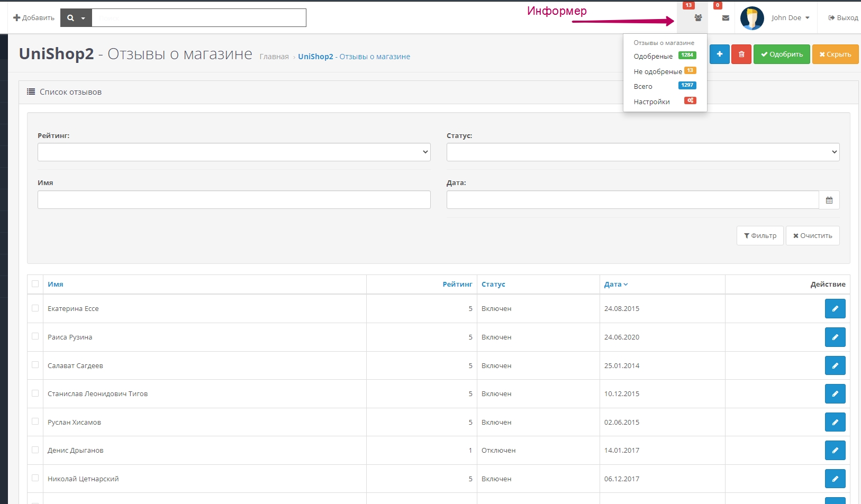Expand the Рейтинг filter dropdown

click(x=234, y=152)
